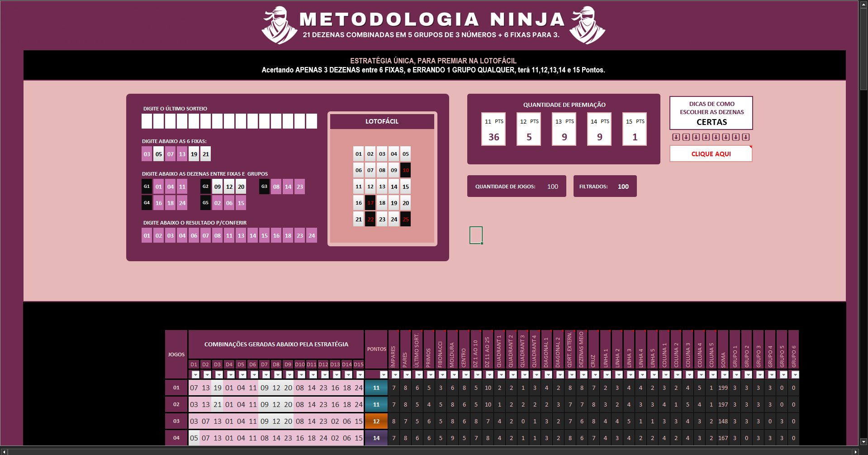Image resolution: width=868 pixels, height=455 pixels.
Task: Open the LINHA 1 filter dropdown
Action: [607, 375]
